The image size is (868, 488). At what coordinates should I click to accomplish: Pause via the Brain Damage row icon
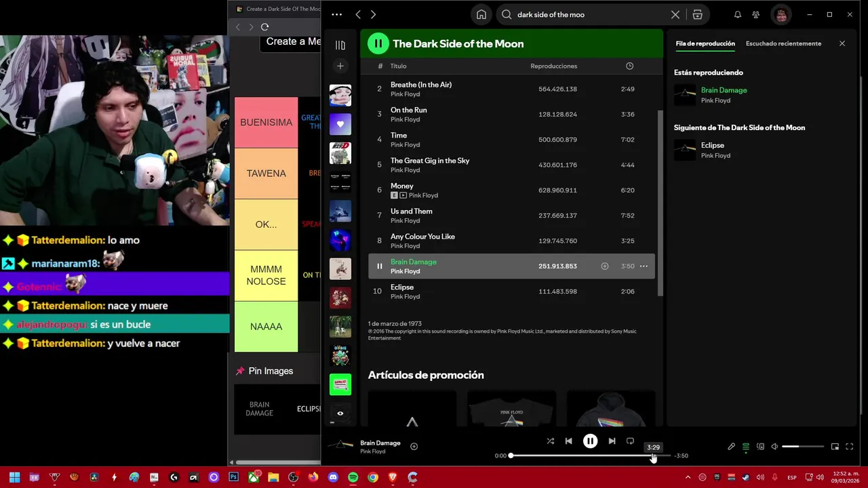pyautogui.click(x=379, y=266)
